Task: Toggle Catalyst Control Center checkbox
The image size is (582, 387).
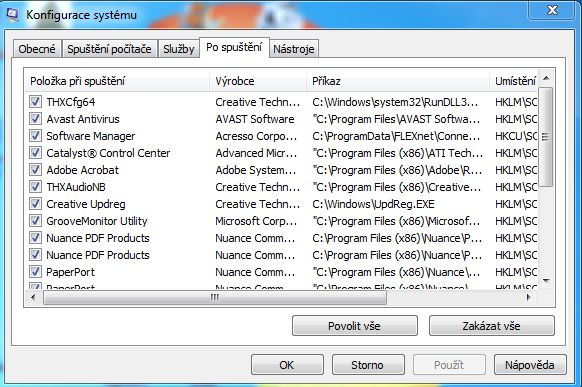Action: pos(35,153)
